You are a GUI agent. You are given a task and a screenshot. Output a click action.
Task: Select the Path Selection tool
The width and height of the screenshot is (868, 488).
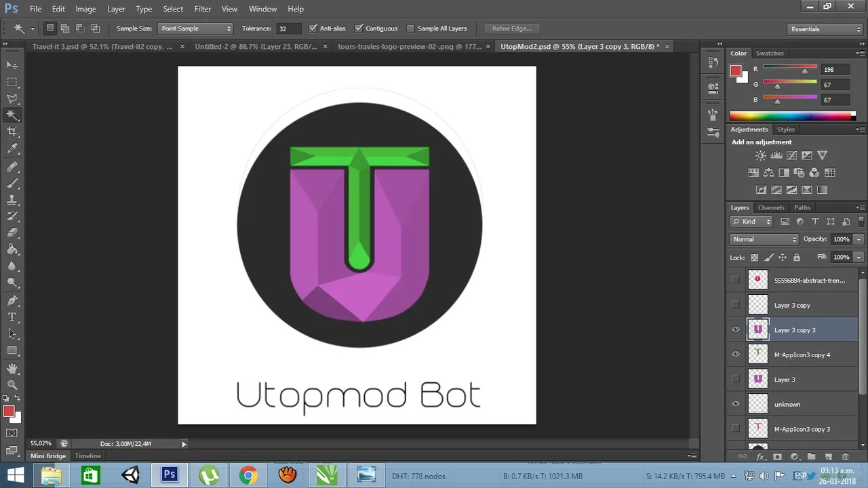[x=12, y=334]
